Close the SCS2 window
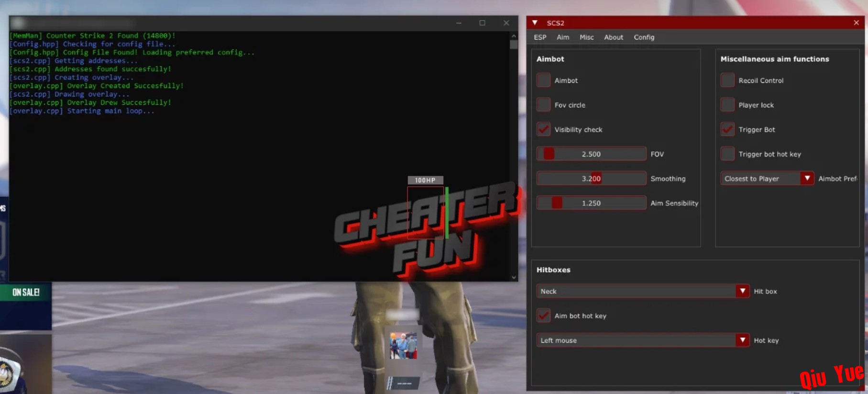 pos(856,23)
